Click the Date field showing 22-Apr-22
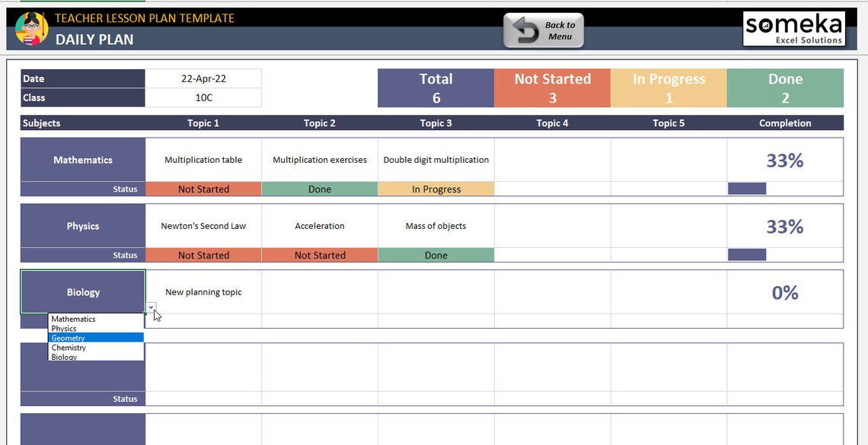868x445 pixels. point(203,78)
